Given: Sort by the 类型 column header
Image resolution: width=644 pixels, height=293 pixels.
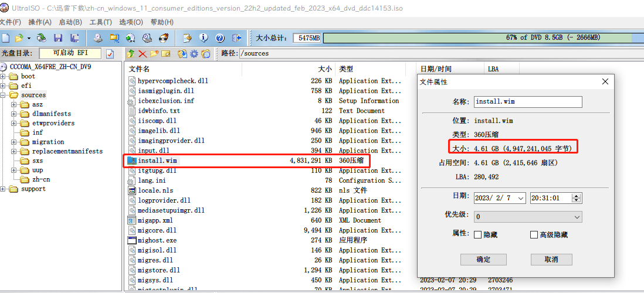Looking at the screenshot, I should click(370, 69).
